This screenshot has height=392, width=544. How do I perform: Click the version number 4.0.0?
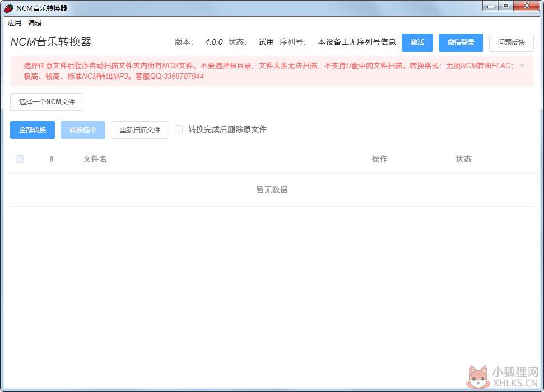coord(213,43)
